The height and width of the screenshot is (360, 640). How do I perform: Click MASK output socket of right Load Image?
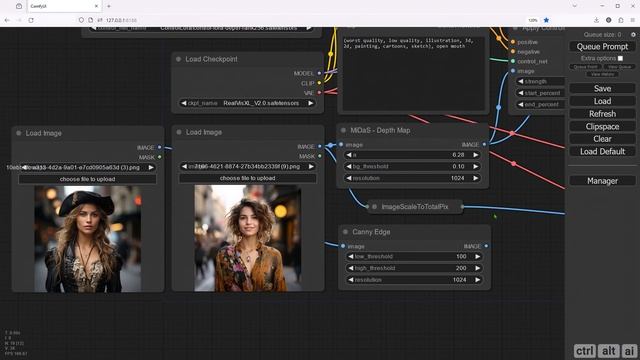click(x=320, y=156)
